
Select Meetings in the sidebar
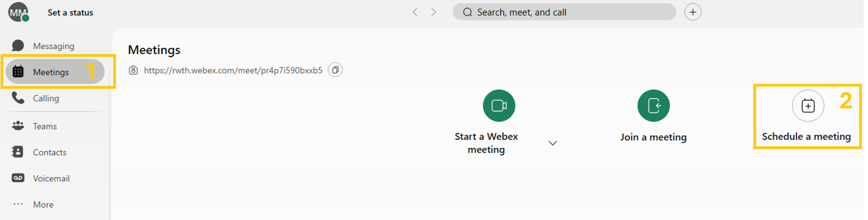(x=51, y=72)
